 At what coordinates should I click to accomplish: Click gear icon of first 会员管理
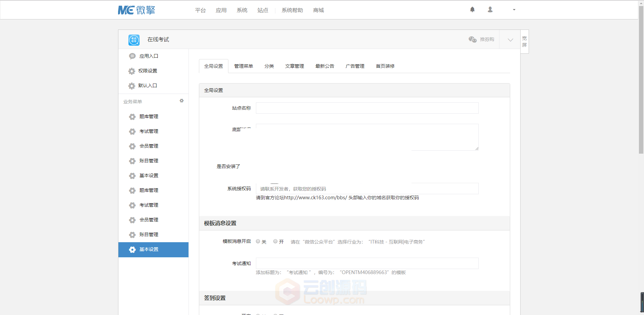coord(132,146)
